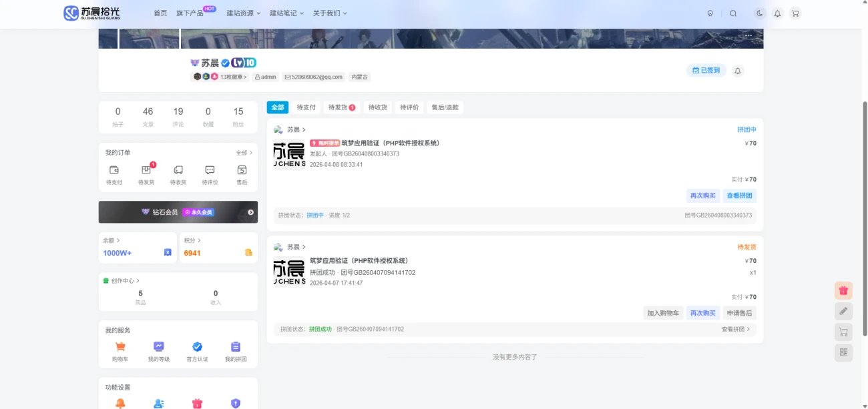
Task: Click the QR code icon in the right floating toolbar
Action: pyautogui.click(x=843, y=352)
